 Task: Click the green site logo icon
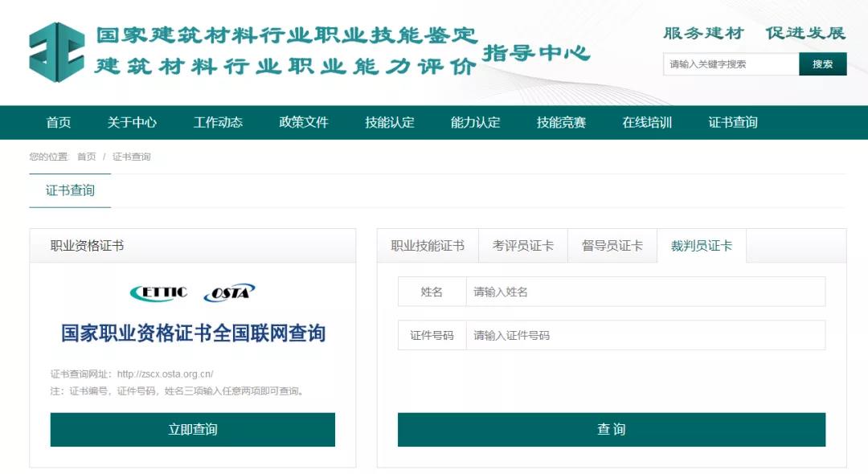click(56, 52)
